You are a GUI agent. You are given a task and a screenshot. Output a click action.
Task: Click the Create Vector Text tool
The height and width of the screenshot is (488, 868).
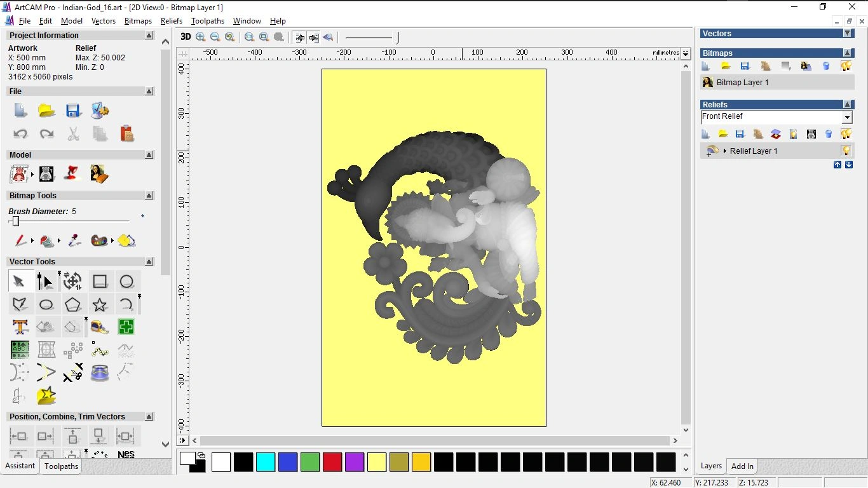click(x=20, y=327)
